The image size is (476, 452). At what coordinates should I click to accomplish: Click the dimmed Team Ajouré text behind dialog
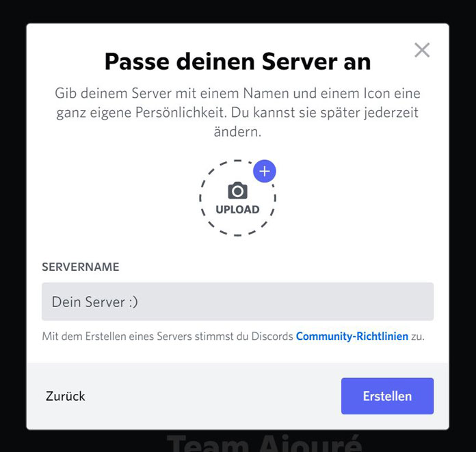264,444
